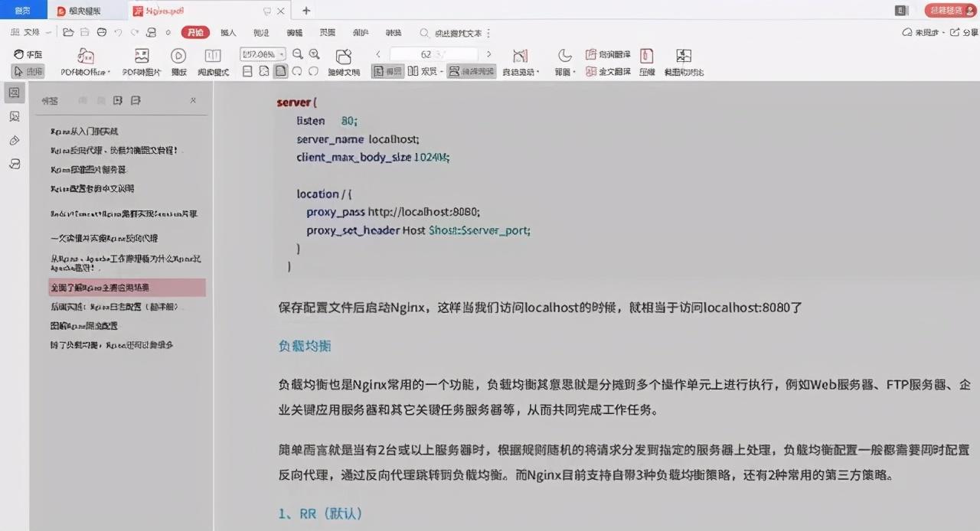Image resolution: width=980 pixels, height=531 pixels.
Task: Toggle single page view
Action: 387,71
